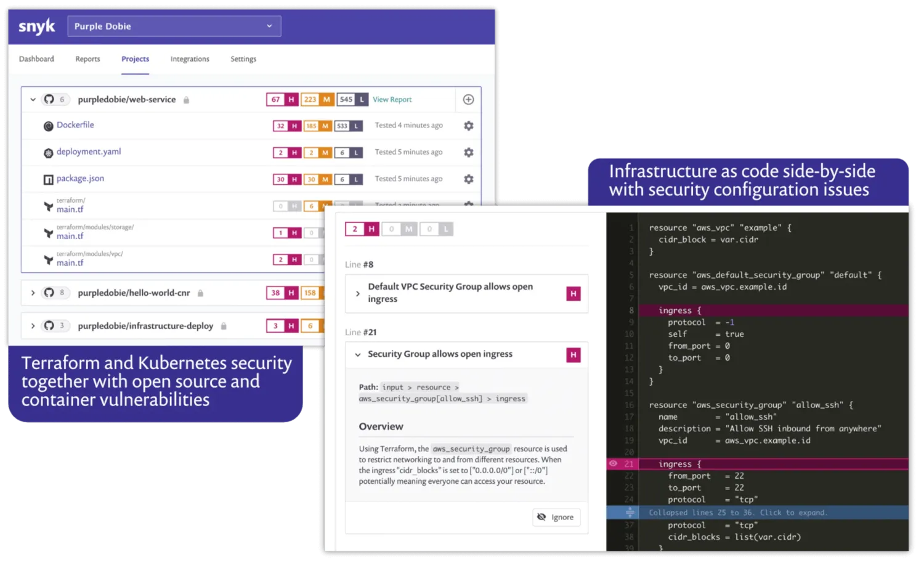Click the Terraform icon for vpc main.tf

point(49,260)
